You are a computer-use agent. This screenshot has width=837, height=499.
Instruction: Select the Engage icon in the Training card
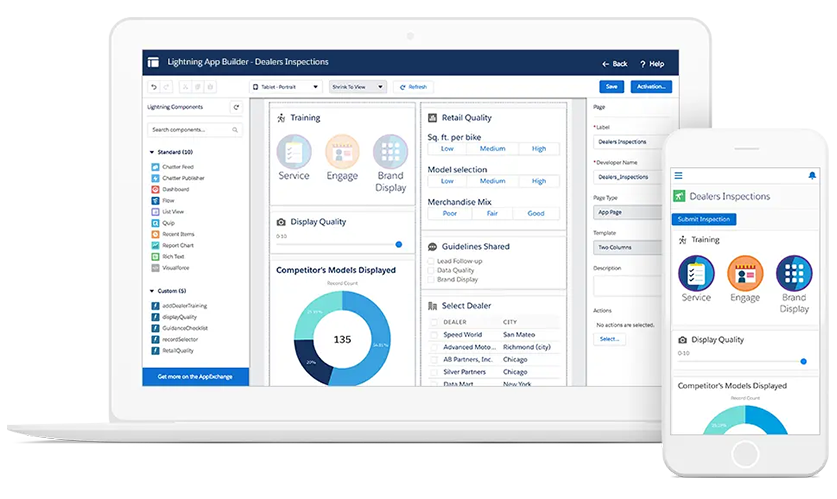pos(342,151)
